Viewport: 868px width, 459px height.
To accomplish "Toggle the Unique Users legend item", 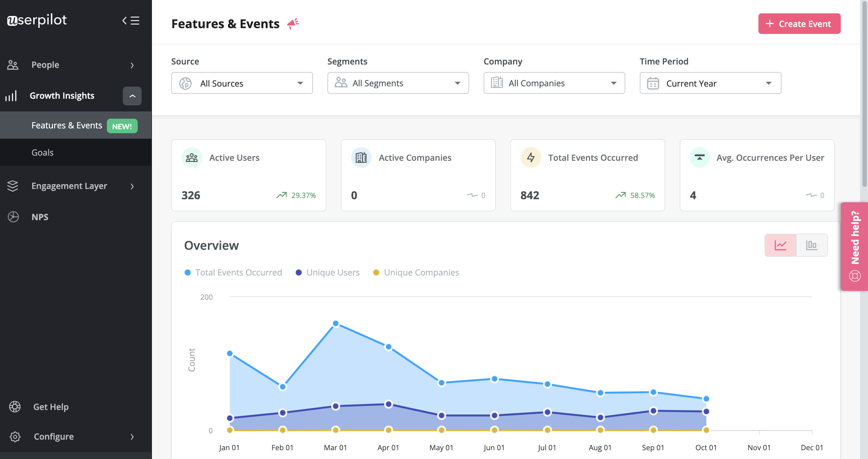I will (x=332, y=272).
